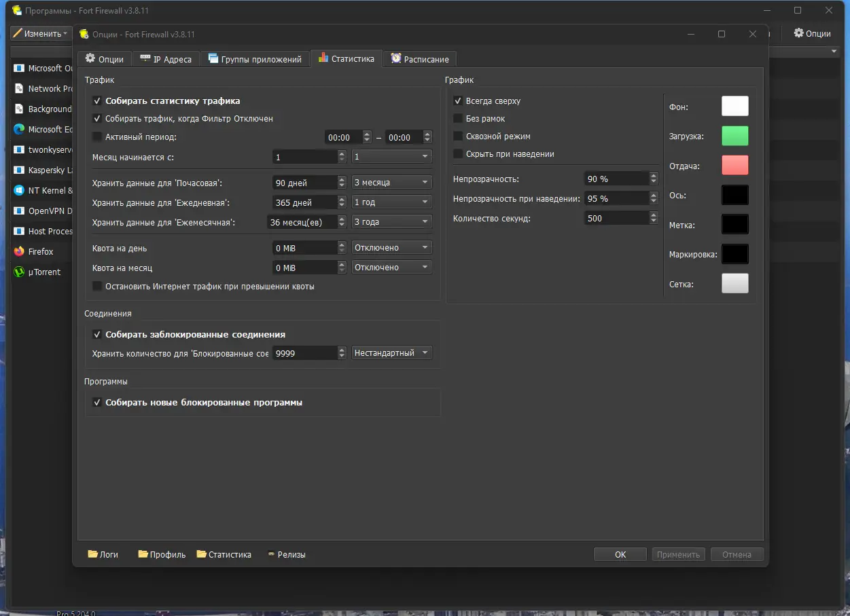This screenshot has width=850, height=616.
Task: Click the folder icon beside Профиль
Action: click(x=143, y=554)
